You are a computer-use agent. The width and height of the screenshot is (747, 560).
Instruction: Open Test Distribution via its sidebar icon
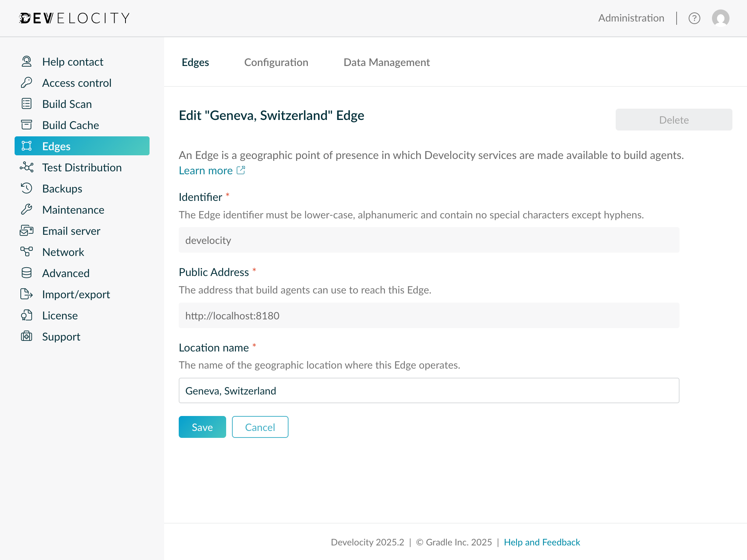(26, 167)
